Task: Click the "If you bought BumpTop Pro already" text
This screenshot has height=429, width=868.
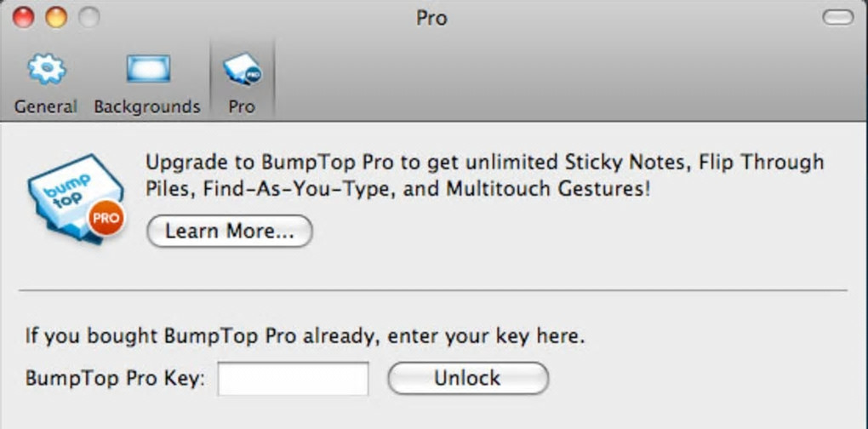Action: pos(305,335)
